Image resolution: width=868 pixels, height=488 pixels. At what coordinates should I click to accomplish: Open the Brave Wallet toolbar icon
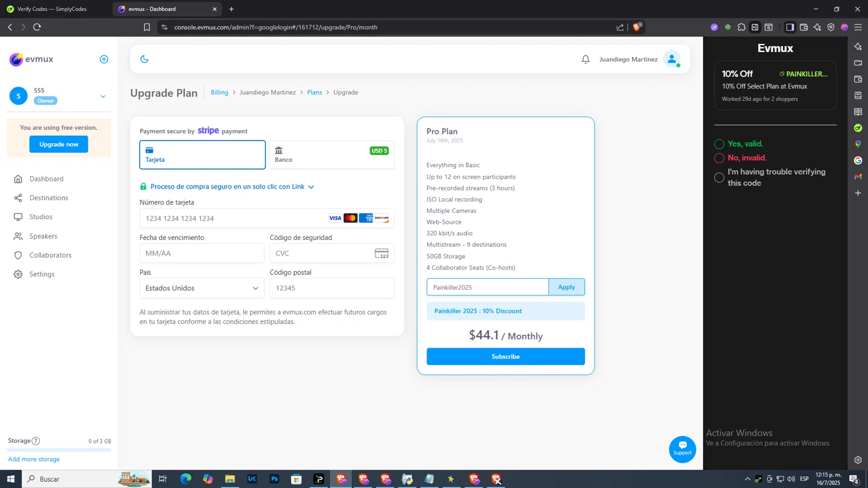[804, 27]
